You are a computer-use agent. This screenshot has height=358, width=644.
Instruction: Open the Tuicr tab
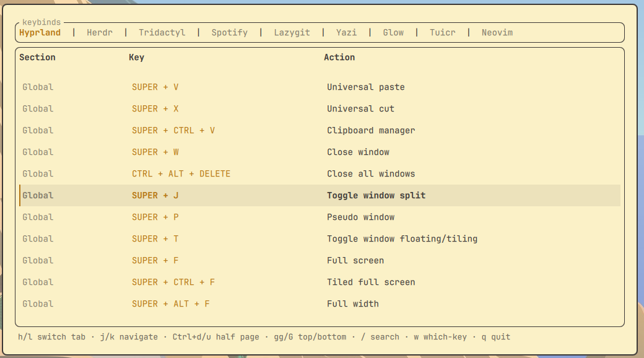(442, 32)
